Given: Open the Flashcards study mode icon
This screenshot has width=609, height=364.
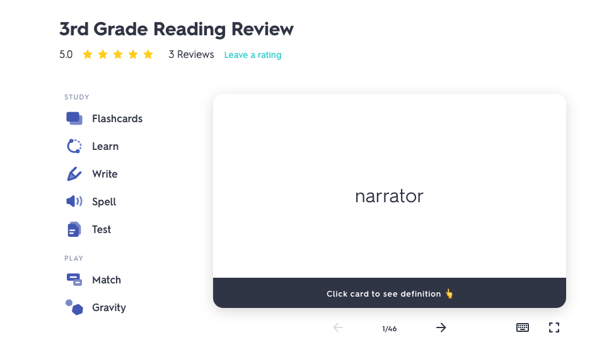Looking at the screenshot, I should 74,118.
